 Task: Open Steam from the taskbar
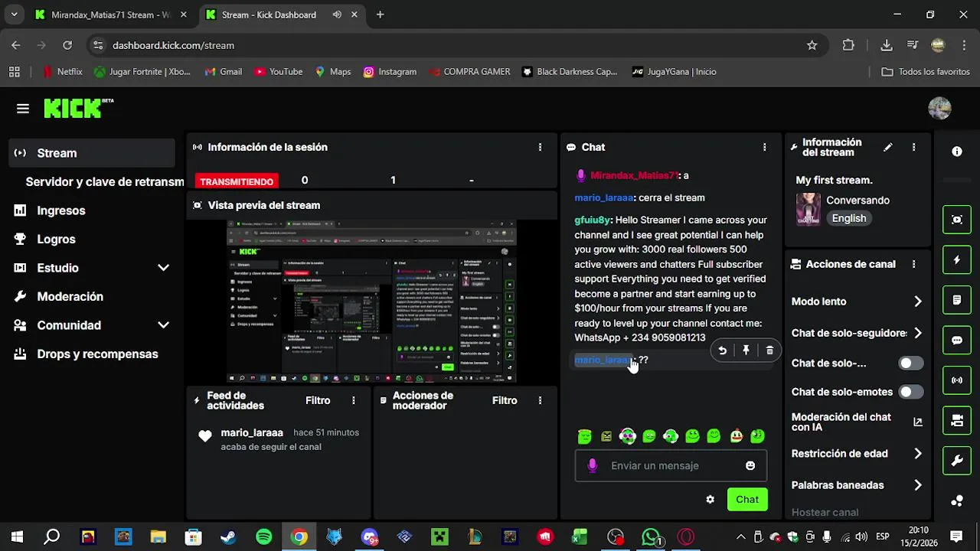coord(228,537)
